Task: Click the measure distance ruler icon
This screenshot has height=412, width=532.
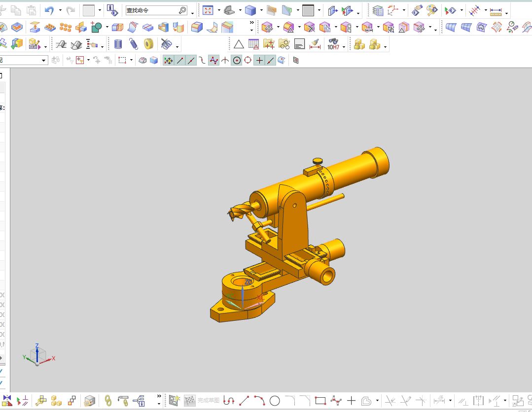Action: [496, 12]
